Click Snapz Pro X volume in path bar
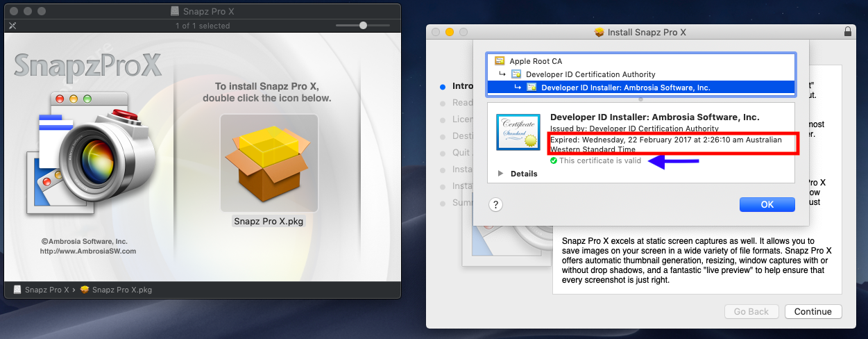This screenshot has height=339, width=868. tap(41, 290)
